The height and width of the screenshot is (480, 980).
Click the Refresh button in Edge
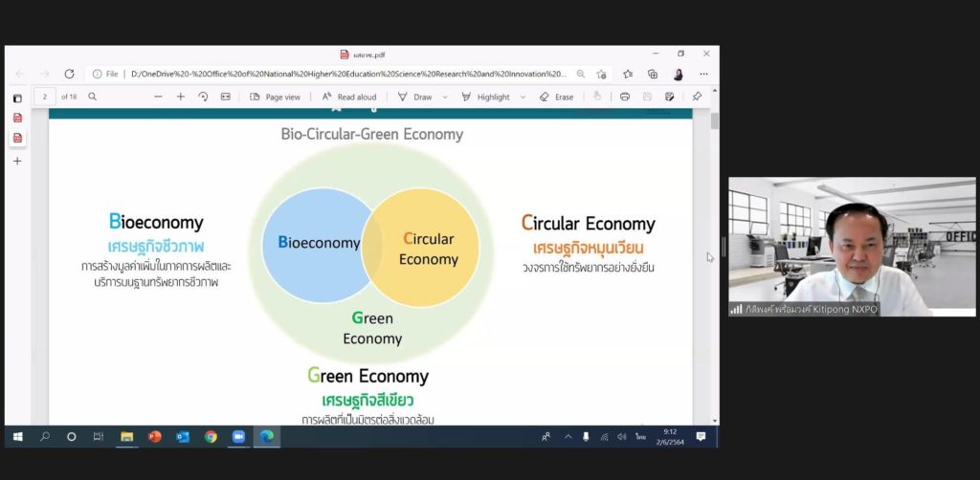tap(69, 74)
